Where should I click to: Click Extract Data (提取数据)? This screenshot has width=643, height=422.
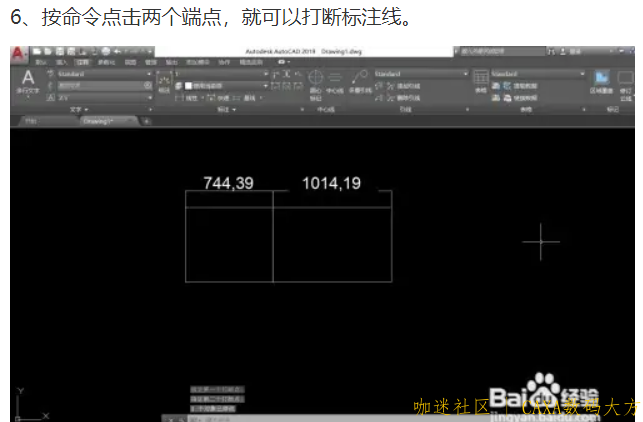[520, 86]
